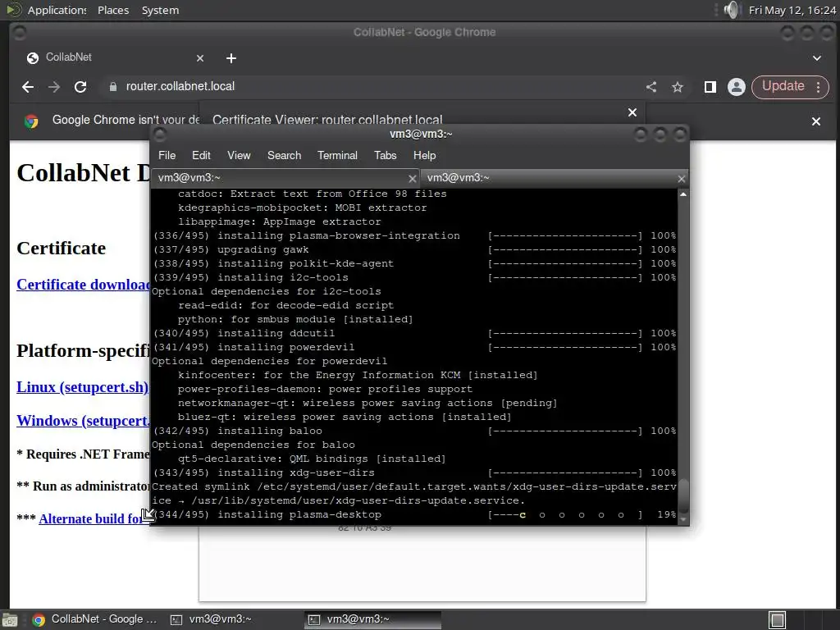Screen dimensions: 840x630
Task: Reload the router.collabnet.local page
Action: (x=80, y=87)
